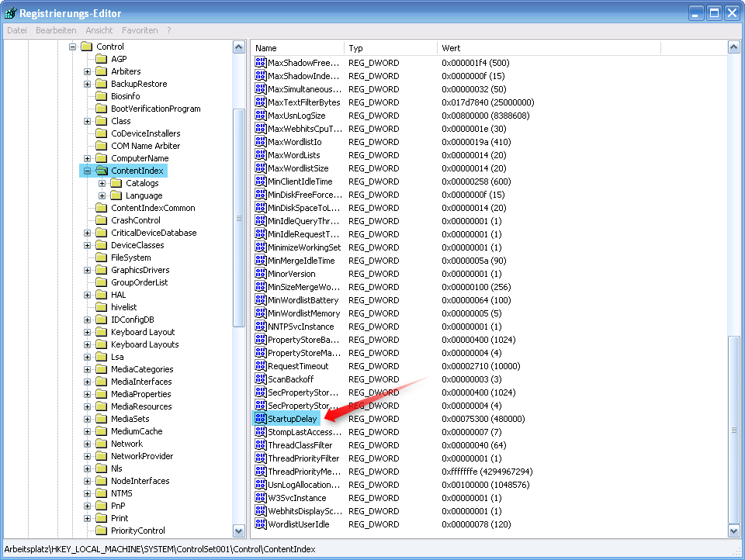Click the WordlistUserIdle value icon
Viewport: 745px width, 560px height.
(261, 524)
